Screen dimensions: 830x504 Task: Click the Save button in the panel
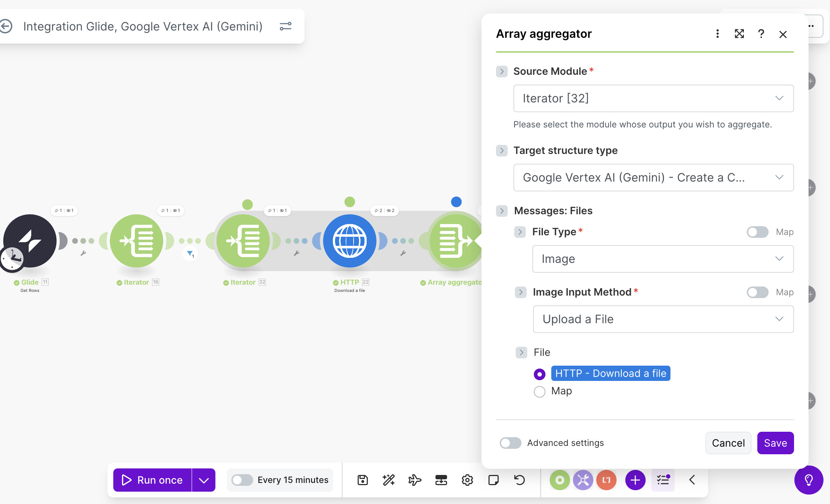775,443
